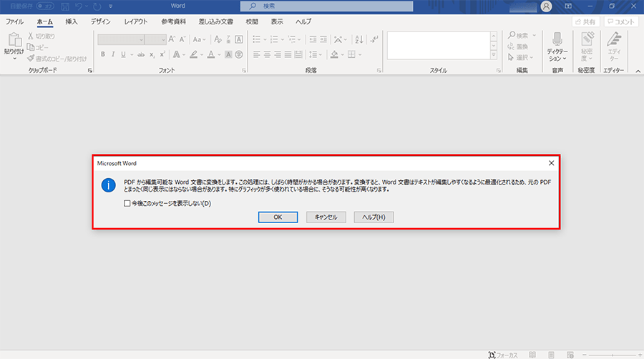Open the Editor pen icon
644x359 pixels.
point(614,39)
